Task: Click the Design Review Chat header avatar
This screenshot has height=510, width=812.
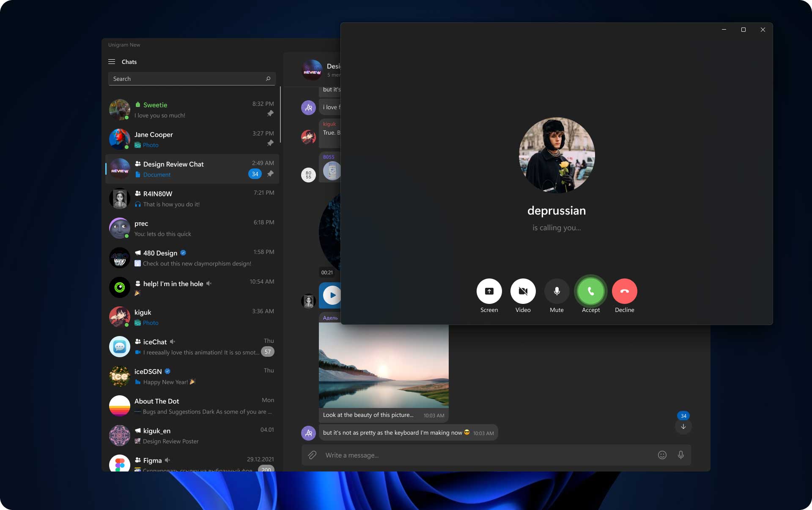Action: pos(312,70)
